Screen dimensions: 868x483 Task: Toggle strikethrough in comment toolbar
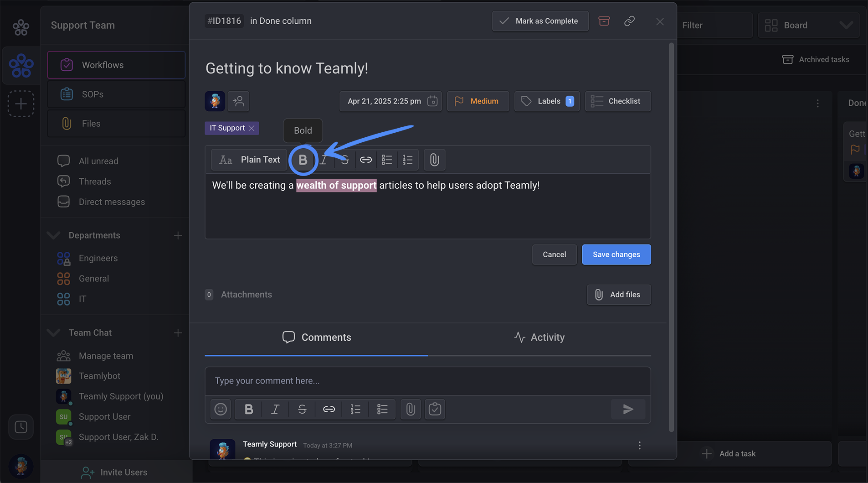coord(302,409)
